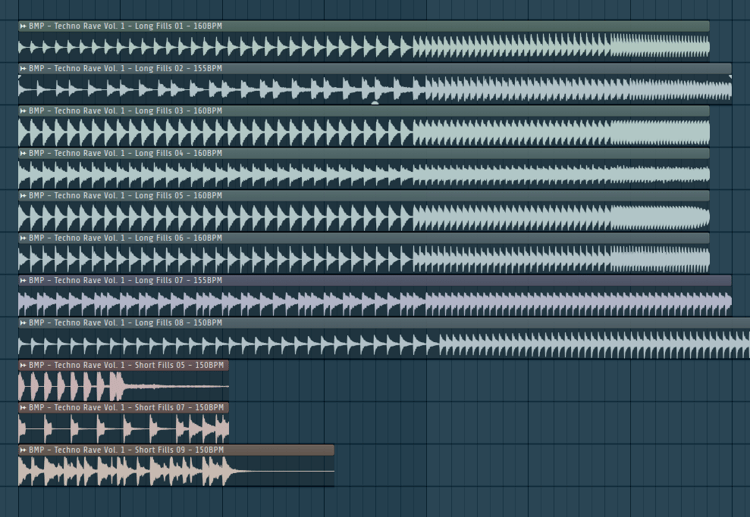Grab gain handle at bottom of Long Fills 02
Viewport: 750px width, 517px height.
(x=375, y=102)
